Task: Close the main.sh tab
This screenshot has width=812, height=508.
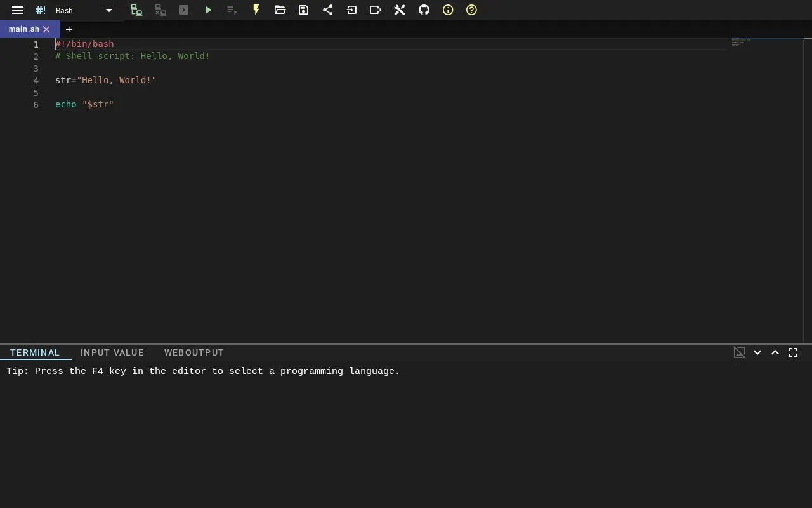Action: (46, 29)
